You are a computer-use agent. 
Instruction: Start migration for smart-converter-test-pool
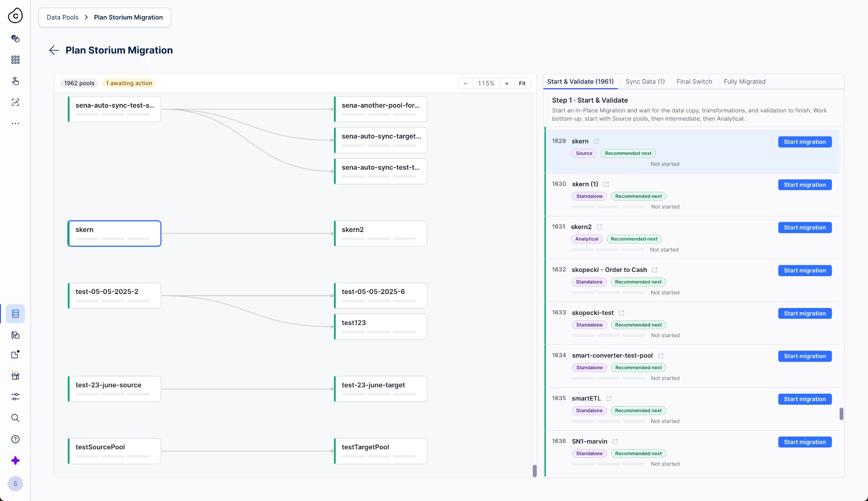pyautogui.click(x=805, y=356)
